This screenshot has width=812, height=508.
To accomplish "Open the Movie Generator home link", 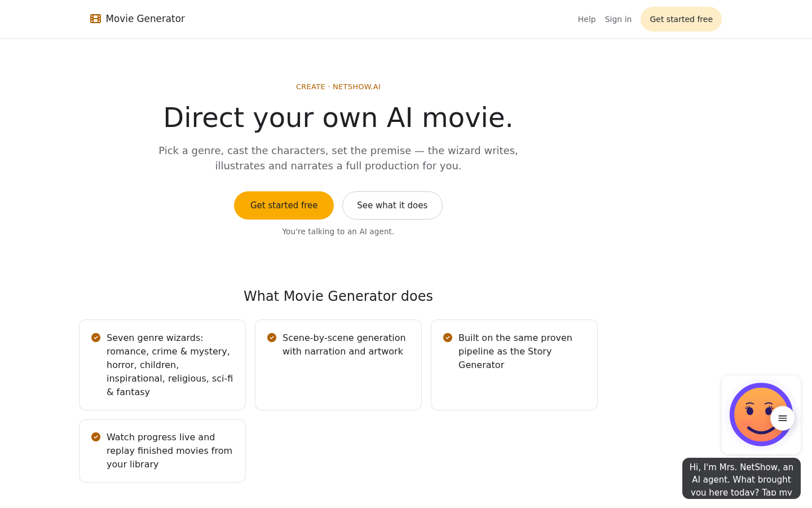I will [x=138, y=19].
